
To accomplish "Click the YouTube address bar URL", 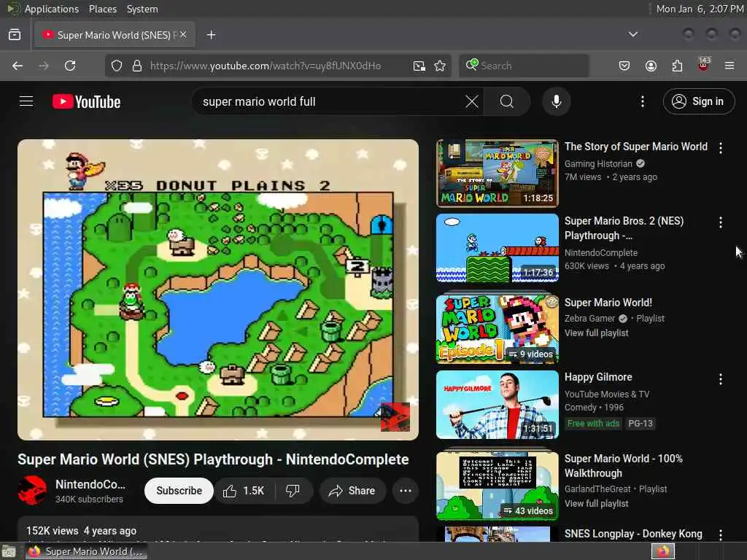I will click(x=266, y=66).
